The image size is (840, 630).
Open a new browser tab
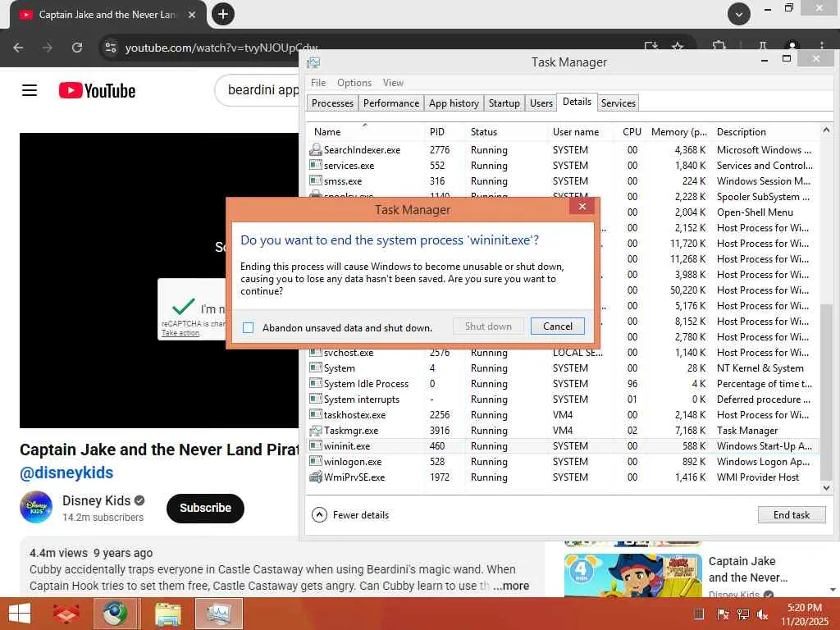tap(223, 14)
